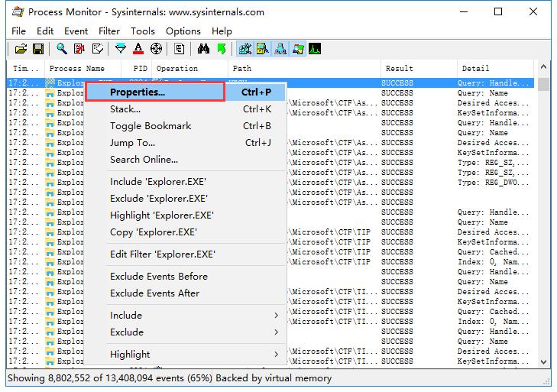
Task: Click the vertical scrollbar down arrow
Action: click(x=544, y=361)
